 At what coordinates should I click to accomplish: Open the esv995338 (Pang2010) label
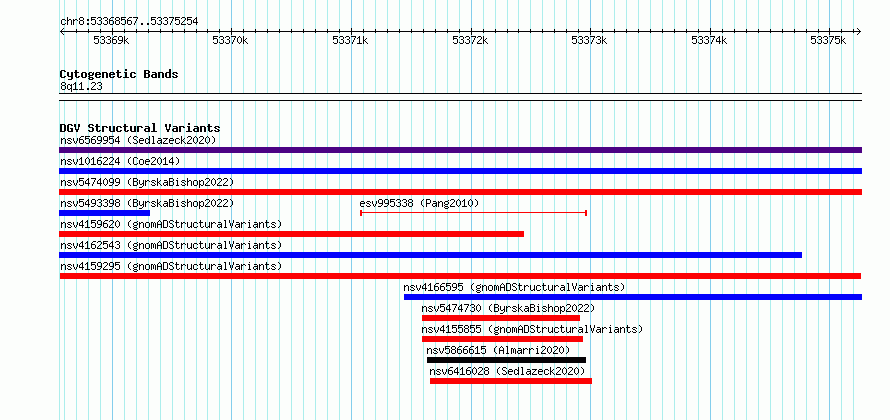coord(419,203)
